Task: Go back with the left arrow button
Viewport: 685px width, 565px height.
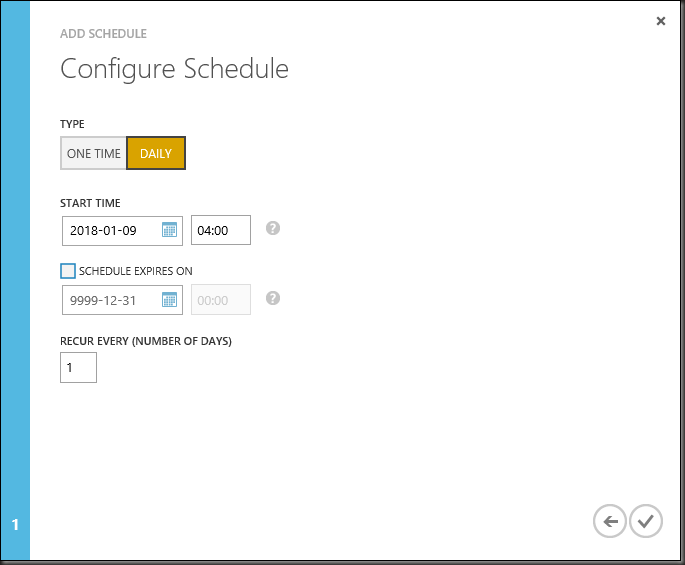Action: pos(609,521)
